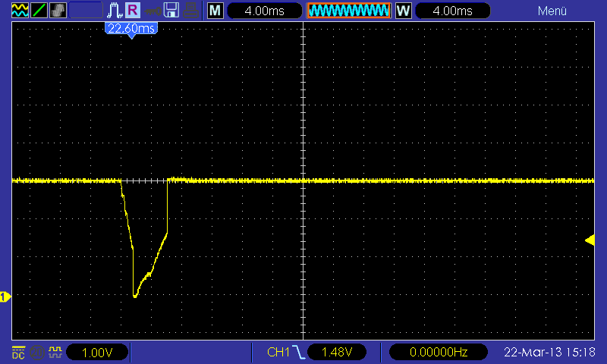Screen dimensions: 607x364
Task: Click the dual sine wave channel icon
Action: tap(20, 10)
